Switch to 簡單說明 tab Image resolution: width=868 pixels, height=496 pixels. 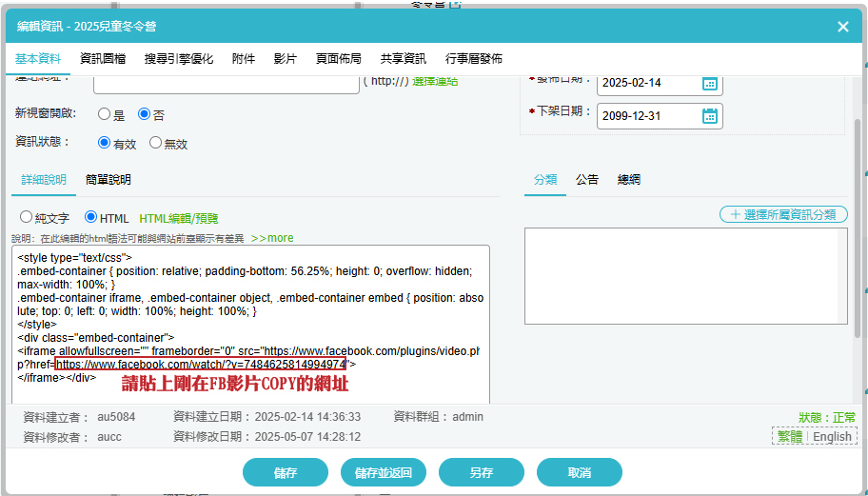[108, 179]
